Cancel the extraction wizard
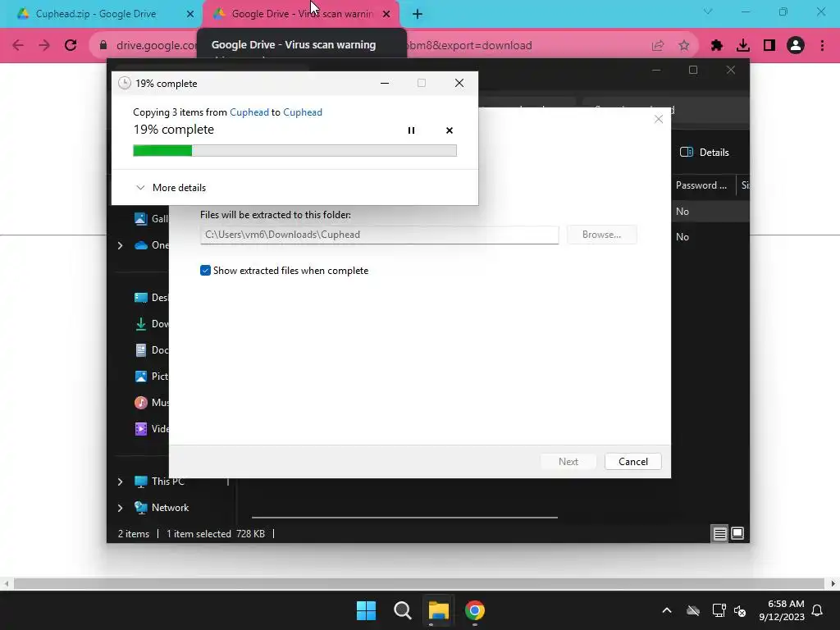This screenshot has width=840, height=630. click(x=632, y=462)
